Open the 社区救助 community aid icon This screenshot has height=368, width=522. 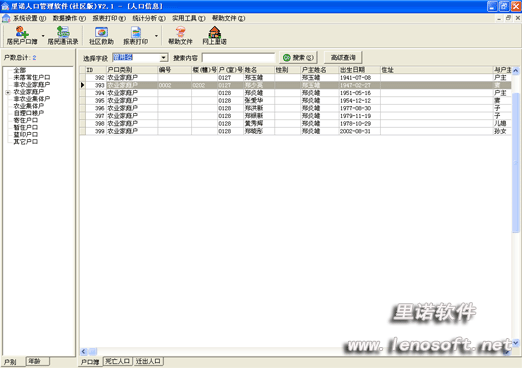pos(101,35)
